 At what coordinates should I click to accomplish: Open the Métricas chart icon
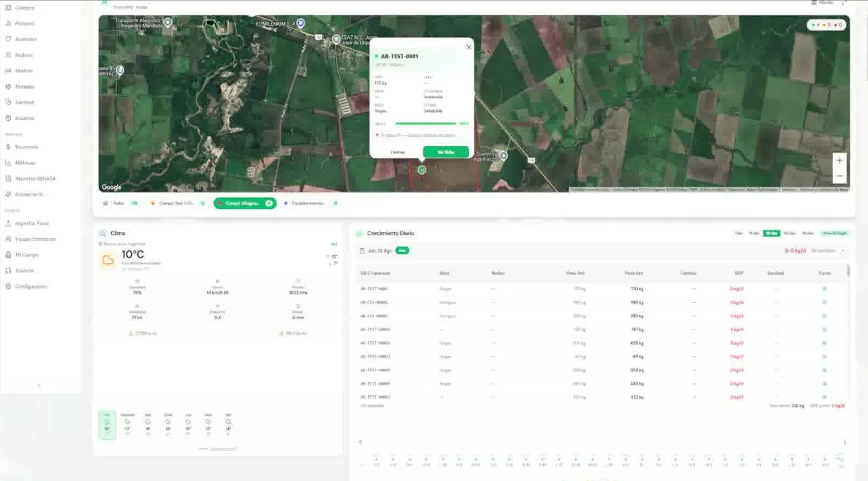click(8, 163)
